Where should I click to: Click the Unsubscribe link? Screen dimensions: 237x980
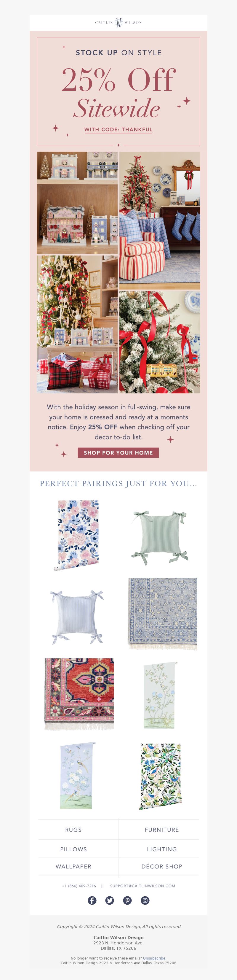pyautogui.click(x=154, y=958)
